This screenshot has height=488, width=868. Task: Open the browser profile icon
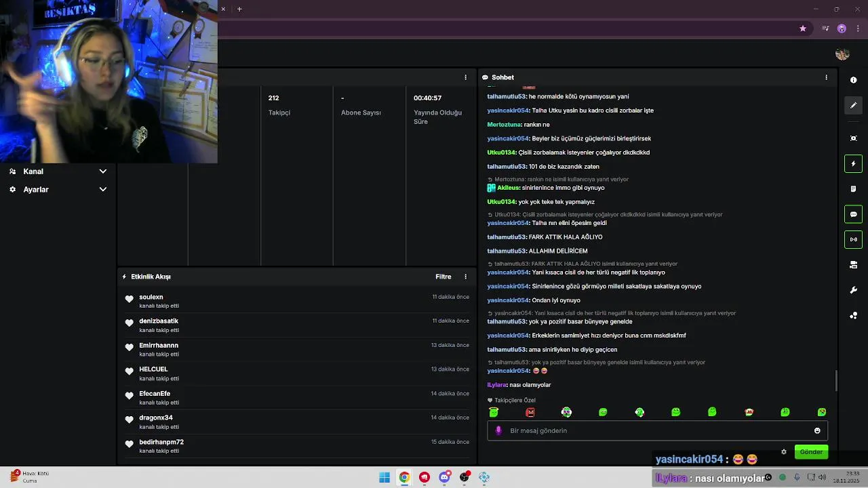tap(842, 28)
